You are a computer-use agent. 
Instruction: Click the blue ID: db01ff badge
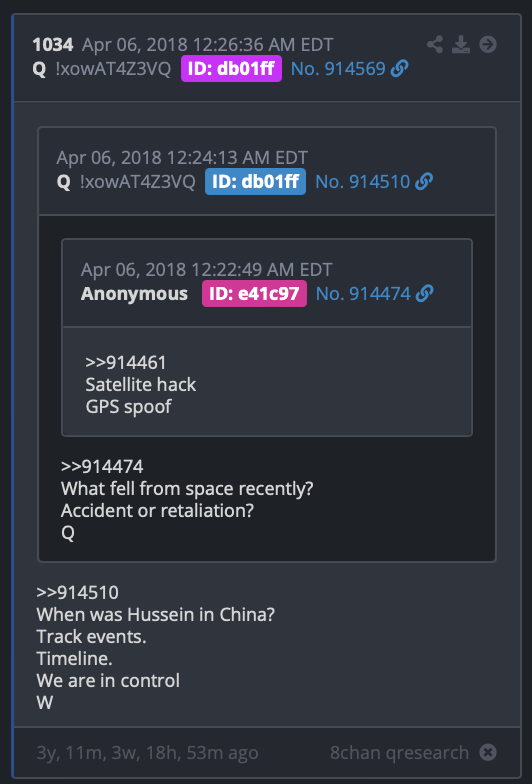(256, 182)
